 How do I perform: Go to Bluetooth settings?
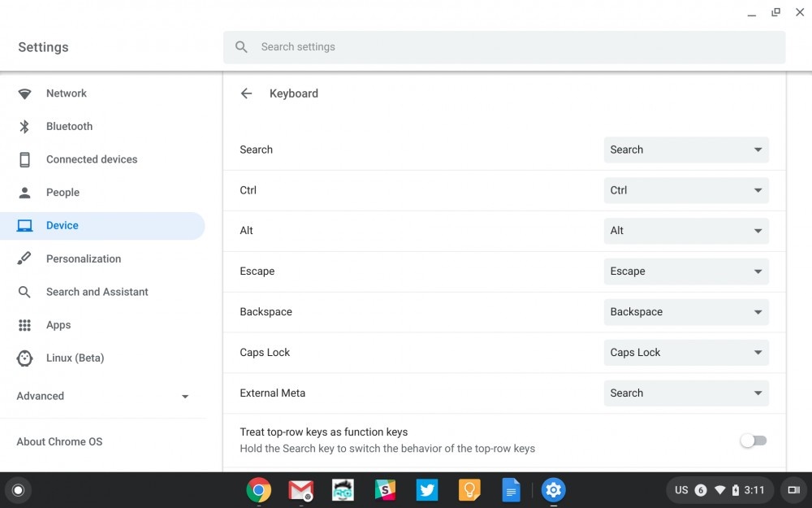point(69,127)
